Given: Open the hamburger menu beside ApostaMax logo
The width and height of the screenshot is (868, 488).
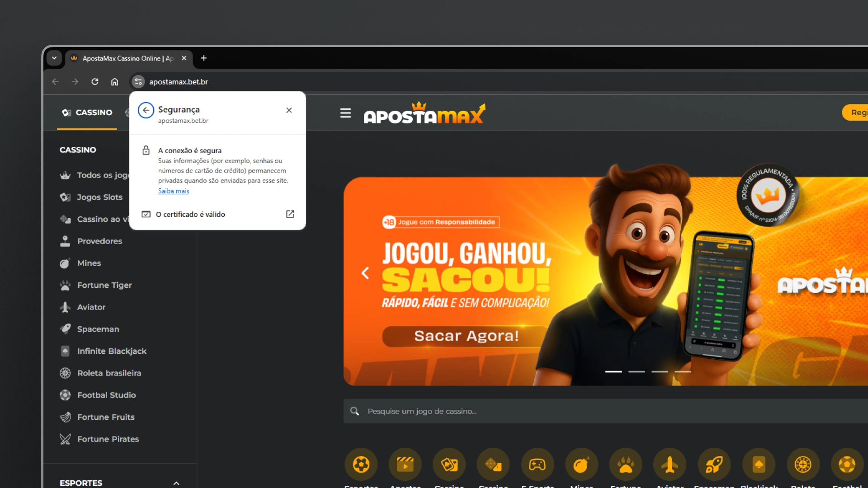Looking at the screenshot, I should [x=345, y=113].
